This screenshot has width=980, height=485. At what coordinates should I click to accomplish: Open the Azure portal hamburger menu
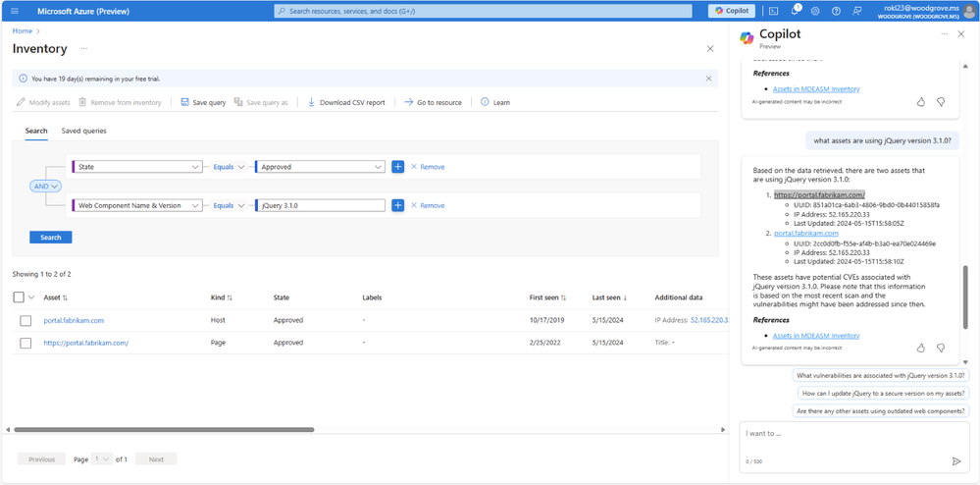coord(15,11)
